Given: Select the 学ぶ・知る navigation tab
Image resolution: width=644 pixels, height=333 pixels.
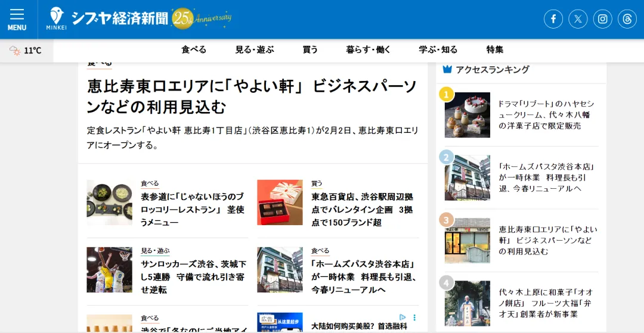Looking at the screenshot, I should 438,50.
